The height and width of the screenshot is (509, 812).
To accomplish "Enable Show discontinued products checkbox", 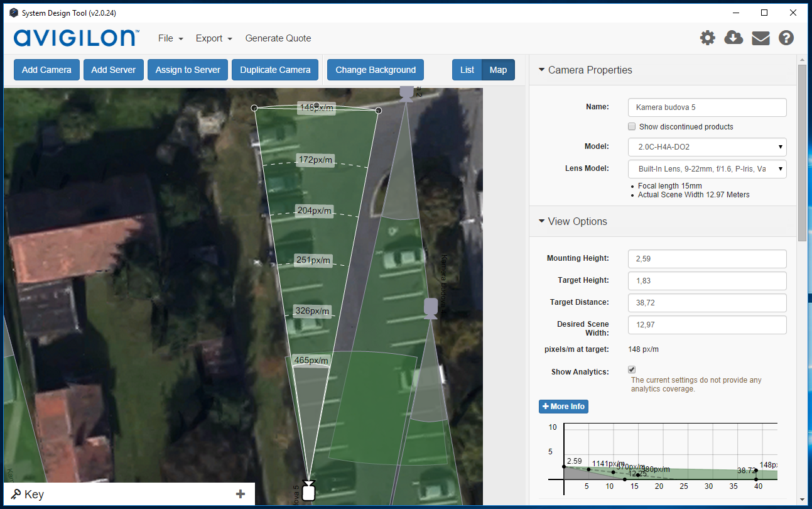I will (x=632, y=126).
